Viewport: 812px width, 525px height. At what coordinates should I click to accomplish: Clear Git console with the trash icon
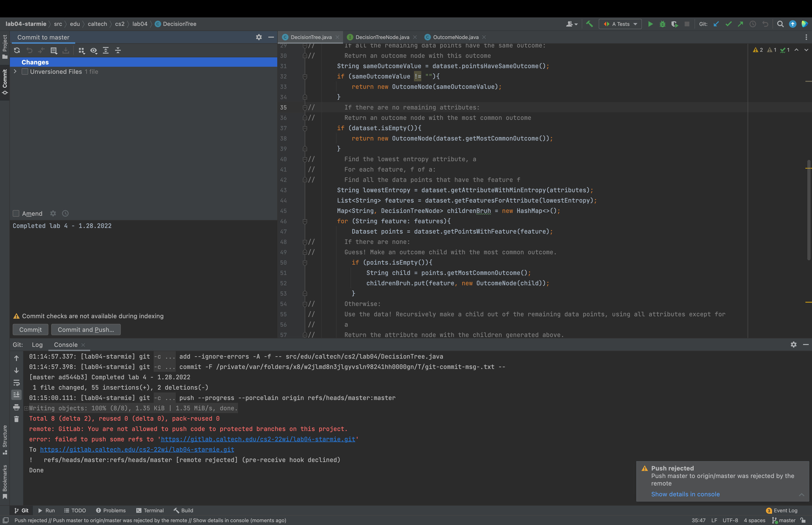(x=16, y=419)
